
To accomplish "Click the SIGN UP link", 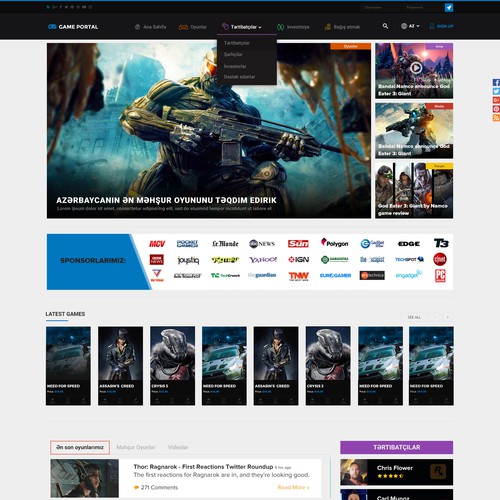I will click(x=441, y=26).
